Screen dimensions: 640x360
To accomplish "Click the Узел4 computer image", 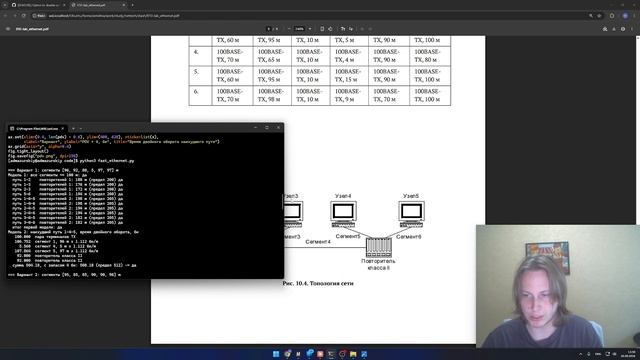I will [343, 214].
